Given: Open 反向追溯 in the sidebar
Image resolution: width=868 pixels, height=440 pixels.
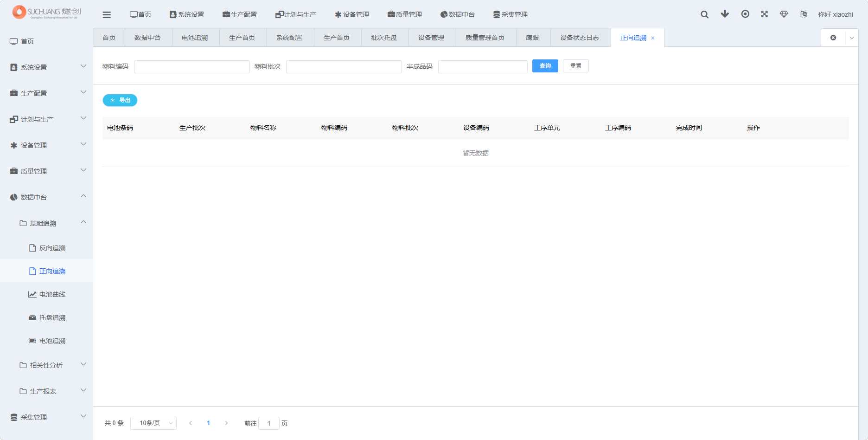Looking at the screenshot, I should pyautogui.click(x=46, y=248).
